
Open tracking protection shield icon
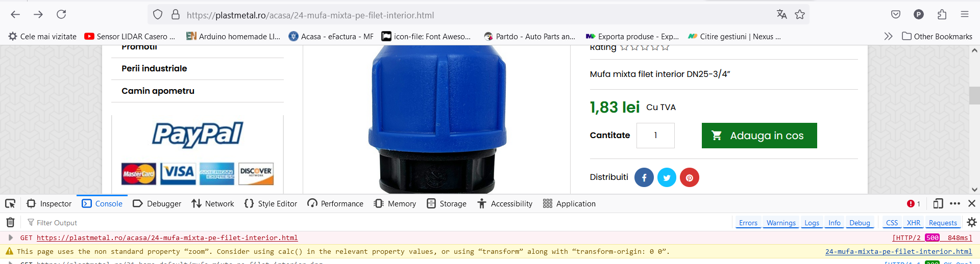(158, 15)
